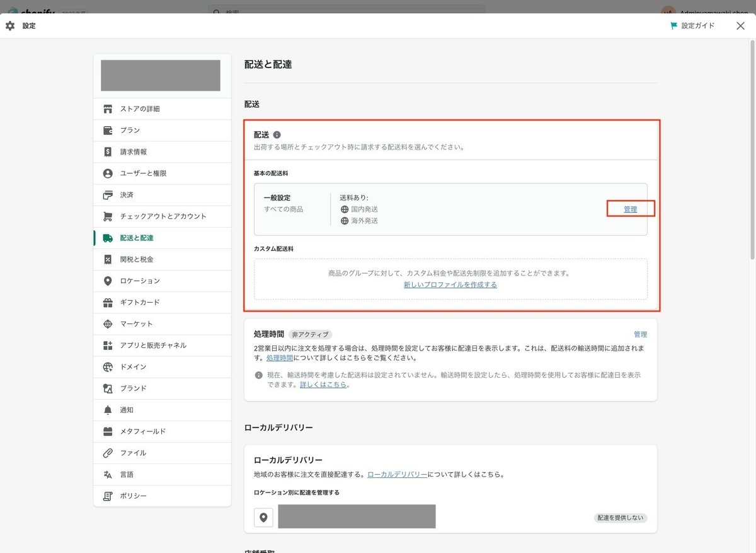This screenshot has height=553, width=756.
Task: Click the apps and sales channels grid icon
Action: click(x=108, y=345)
